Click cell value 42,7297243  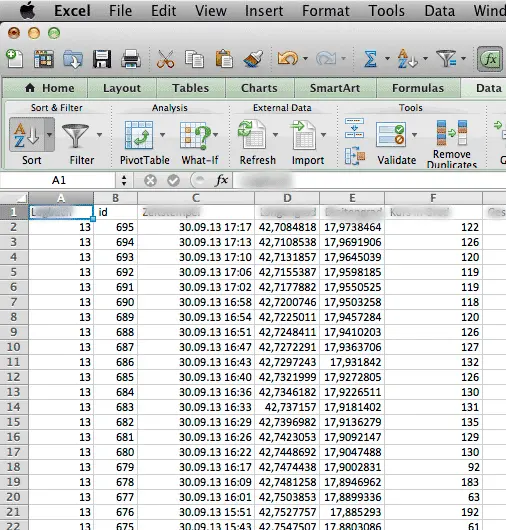coord(287,362)
